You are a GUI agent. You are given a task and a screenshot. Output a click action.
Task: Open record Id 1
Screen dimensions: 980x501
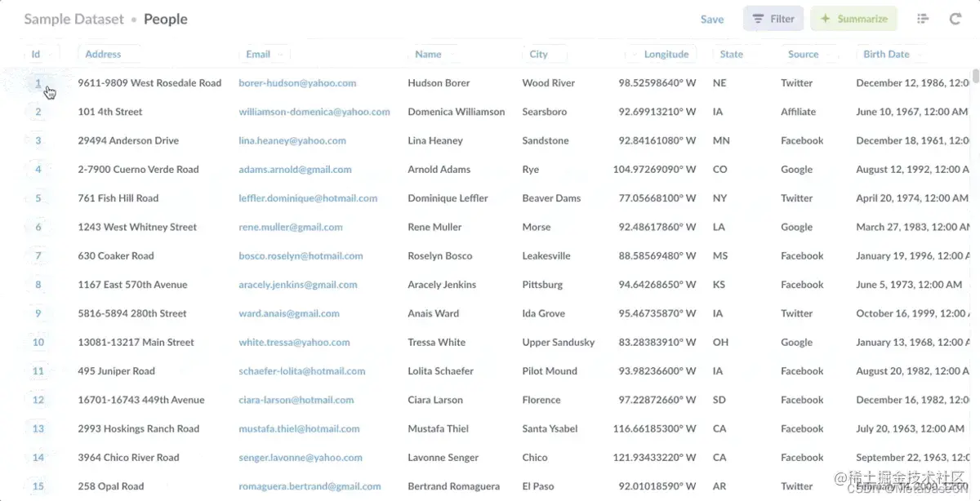(x=38, y=83)
